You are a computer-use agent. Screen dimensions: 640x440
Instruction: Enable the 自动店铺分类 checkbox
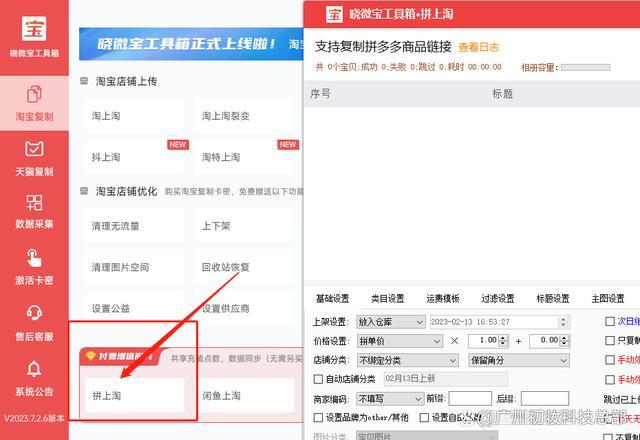[318, 379]
